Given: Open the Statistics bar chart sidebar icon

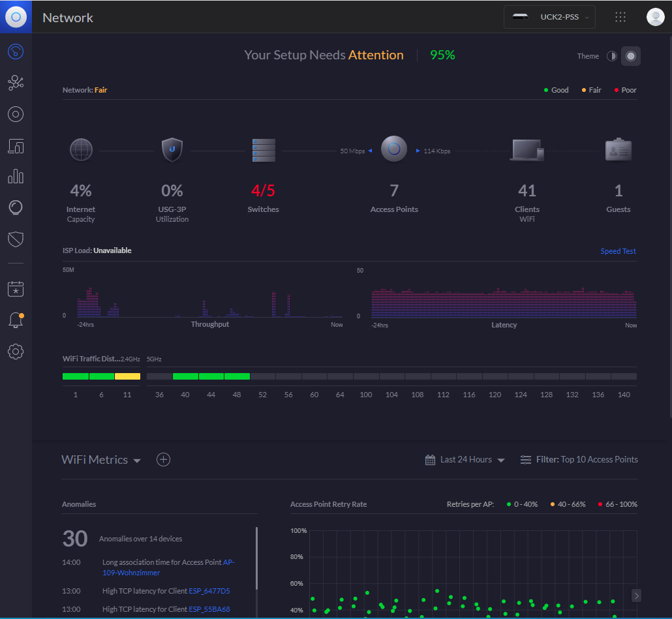Looking at the screenshot, I should click(16, 177).
